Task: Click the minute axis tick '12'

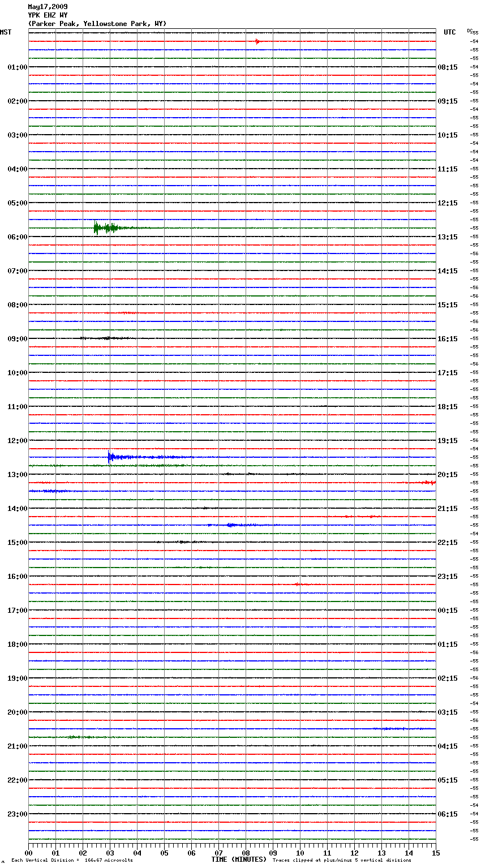Action: pyautogui.click(x=354, y=853)
